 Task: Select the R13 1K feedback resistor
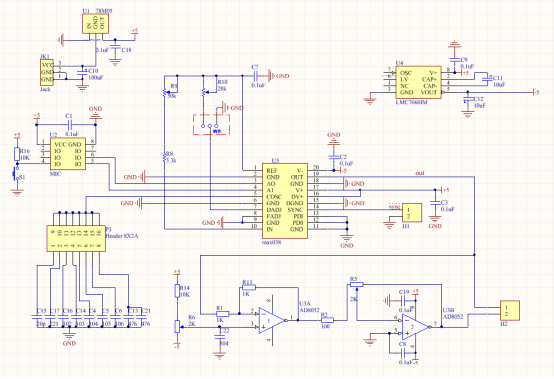coord(249,288)
